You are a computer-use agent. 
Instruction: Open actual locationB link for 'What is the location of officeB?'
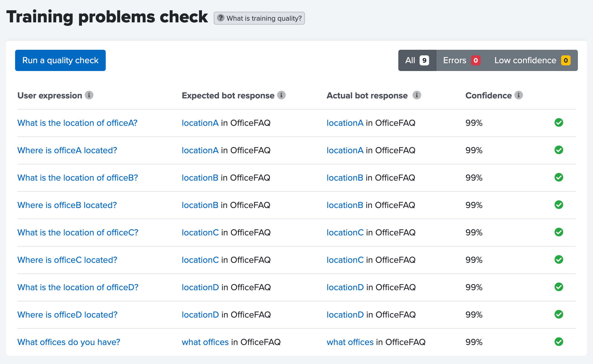[x=345, y=178]
